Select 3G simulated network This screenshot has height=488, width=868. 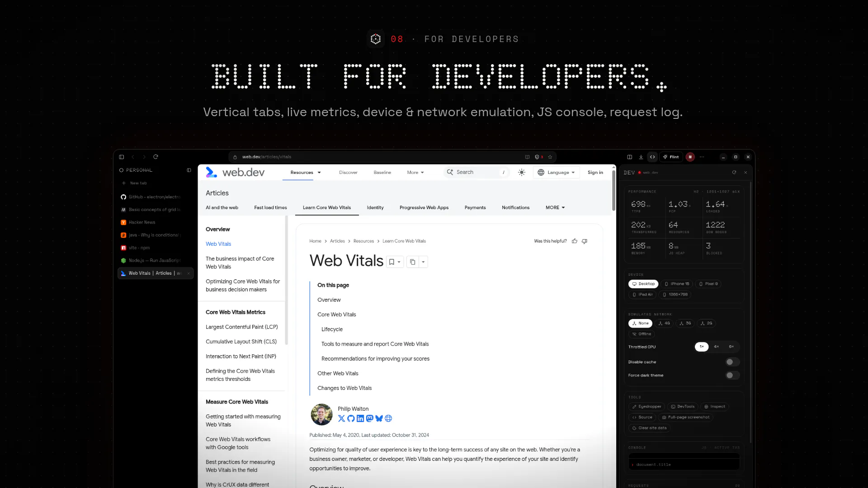pyautogui.click(x=685, y=323)
